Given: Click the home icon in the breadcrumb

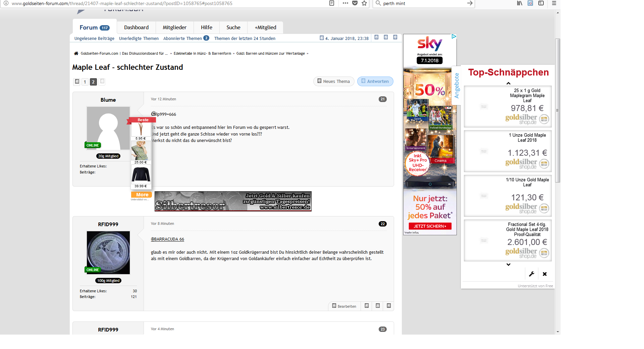Looking at the screenshot, I should click(76, 53).
